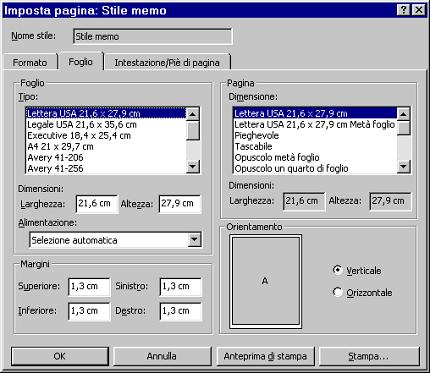430x373 pixels.
Task: Select Orizzontale orientation radio button
Action: pos(338,292)
